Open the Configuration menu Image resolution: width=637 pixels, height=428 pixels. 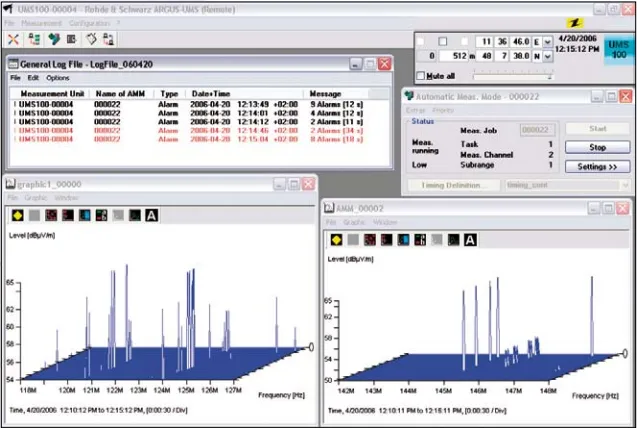pyautogui.click(x=89, y=23)
